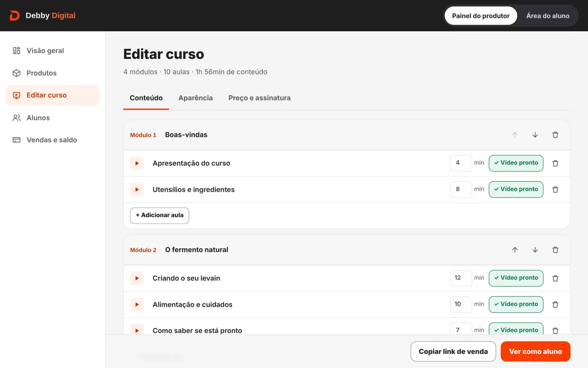Play the Apresentação do curso video
The height and width of the screenshot is (368, 588).
(x=137, y=163)
